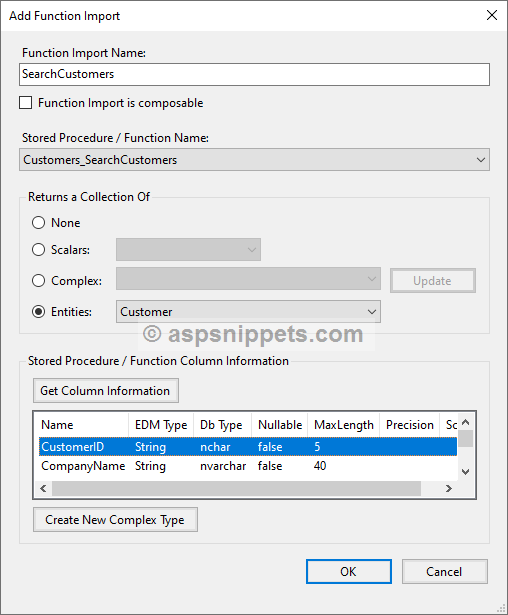
Task: Select the CustomerID row in the list
Action: click(x=248, y=447)
